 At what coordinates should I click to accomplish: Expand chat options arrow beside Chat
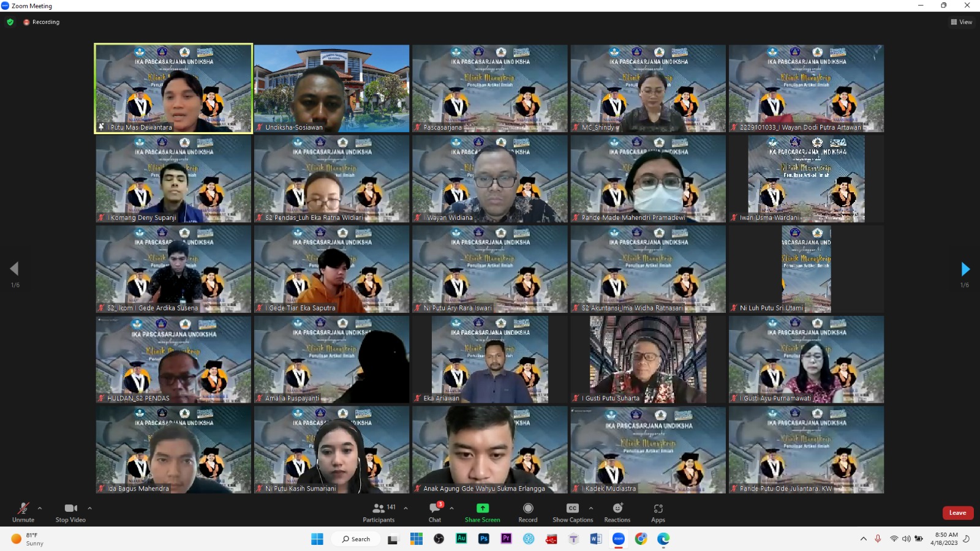click(x=451, y=508)
